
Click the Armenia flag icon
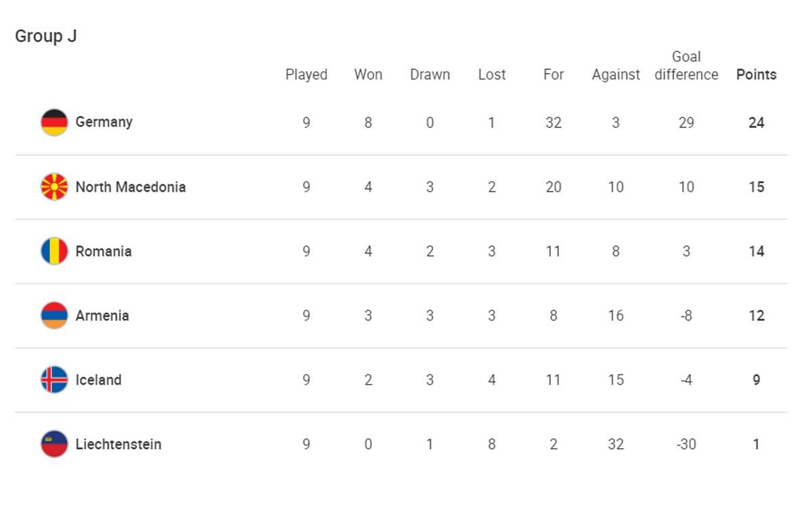(54, 316)
